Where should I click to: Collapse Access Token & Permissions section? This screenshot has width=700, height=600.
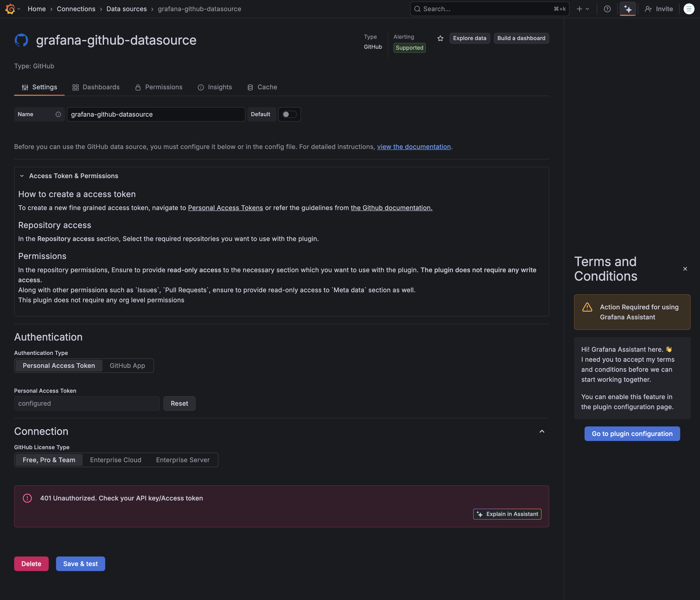22,176
